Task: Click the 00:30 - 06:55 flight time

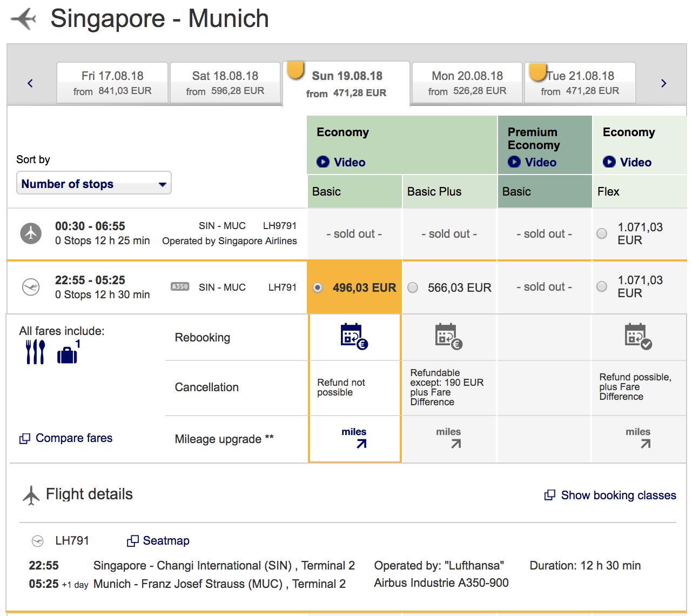Action: [x=90, y=226]
